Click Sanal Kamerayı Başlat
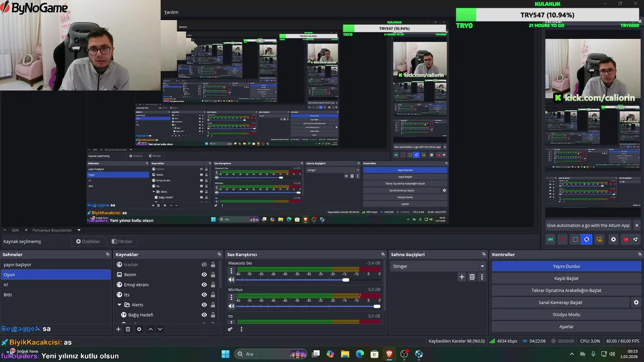Screen dimensions: 644x362 (x=560, y=302)
